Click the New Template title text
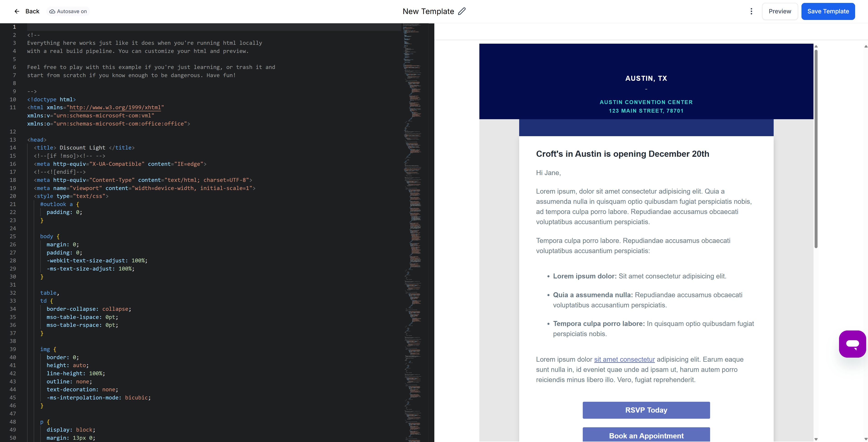 pos(428,11)
